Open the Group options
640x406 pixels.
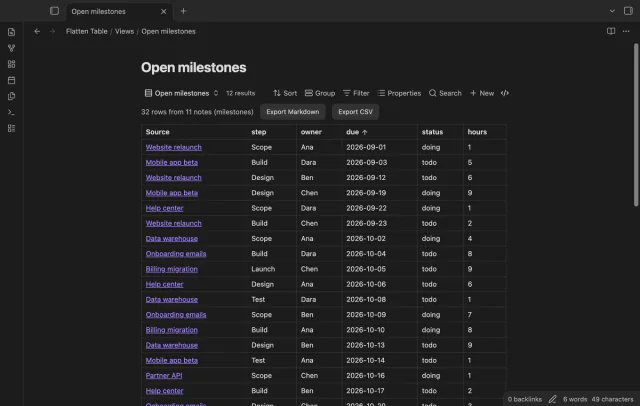(x=320, y=93)
